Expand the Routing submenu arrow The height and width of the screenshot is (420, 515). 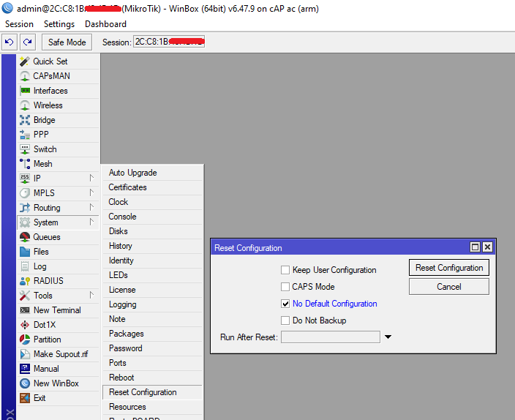click(x=91, y=207)
